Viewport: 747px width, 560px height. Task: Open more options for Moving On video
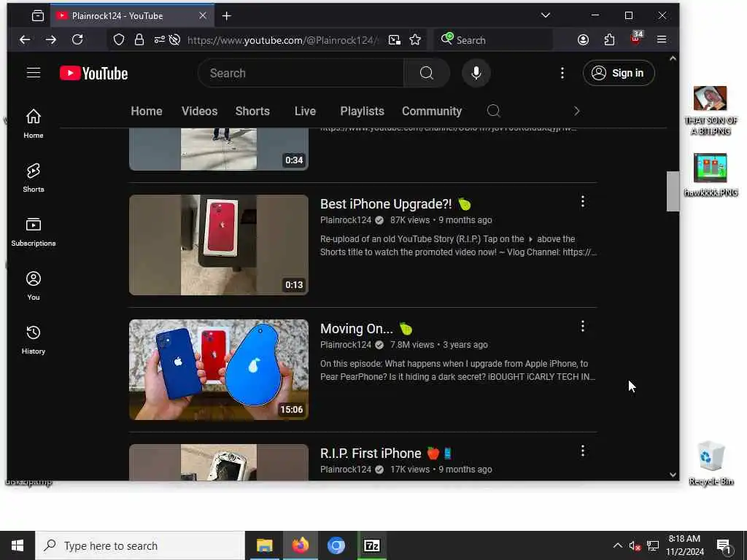(582, 326)
